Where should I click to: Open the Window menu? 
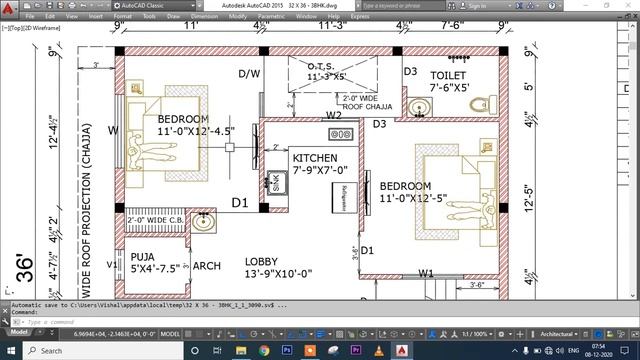coord(306,16)
